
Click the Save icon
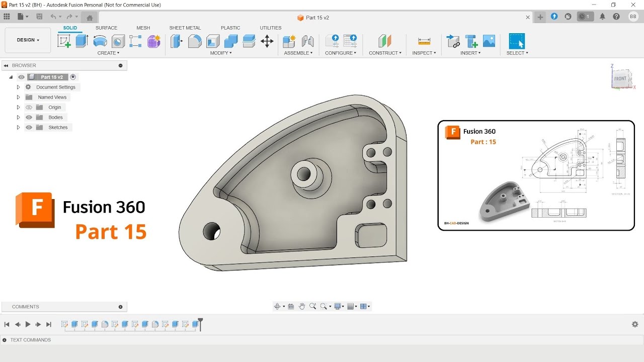click(39, 17)
